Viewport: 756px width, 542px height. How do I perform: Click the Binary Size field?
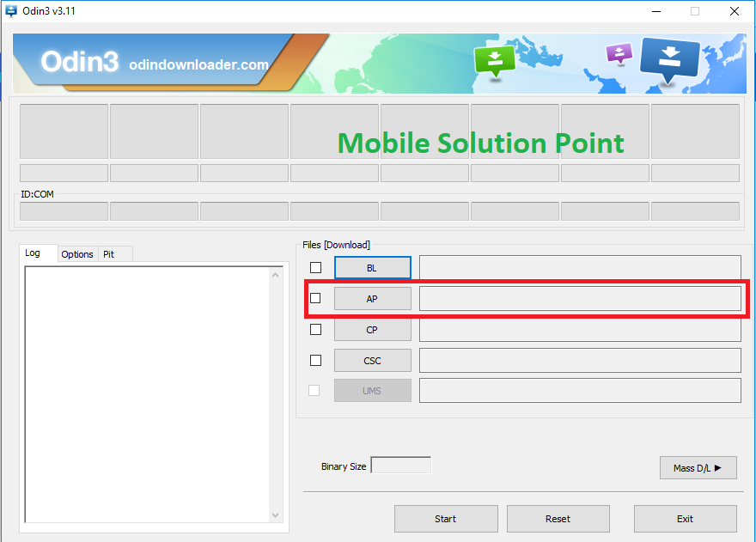click(x=400, y=466)
